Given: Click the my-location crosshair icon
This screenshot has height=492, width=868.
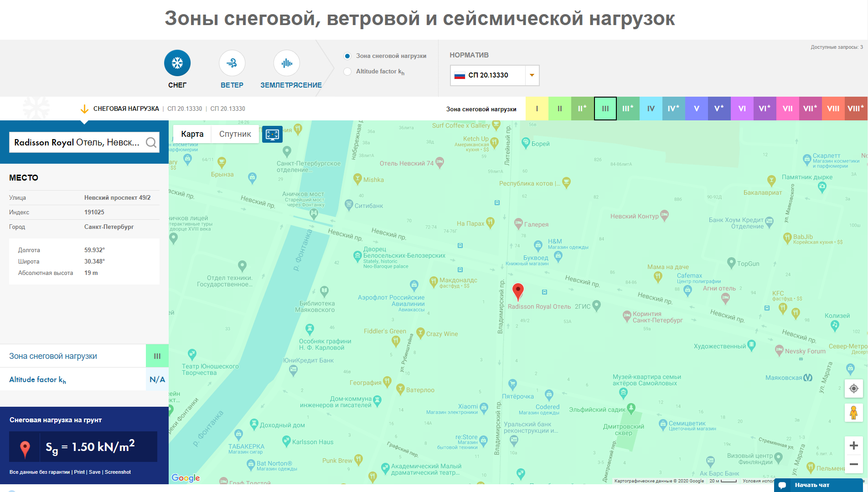Looking at the screenshot, I should pos(853,388).
